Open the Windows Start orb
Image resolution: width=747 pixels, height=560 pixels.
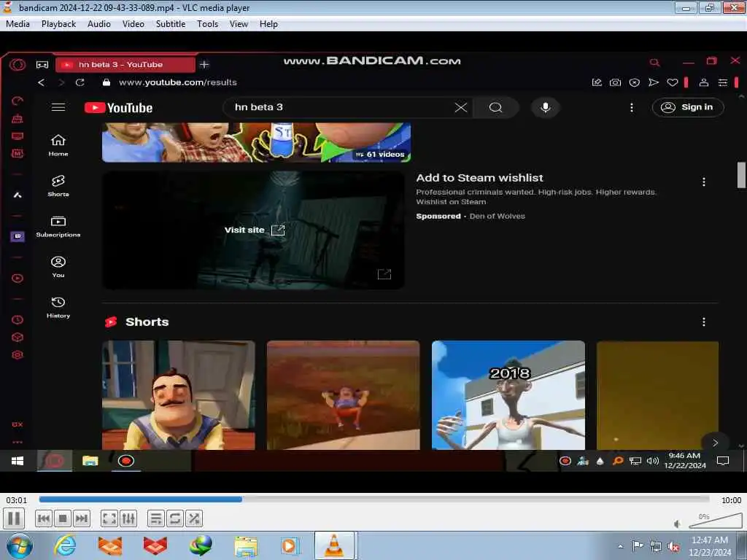(x=20, y=545)
